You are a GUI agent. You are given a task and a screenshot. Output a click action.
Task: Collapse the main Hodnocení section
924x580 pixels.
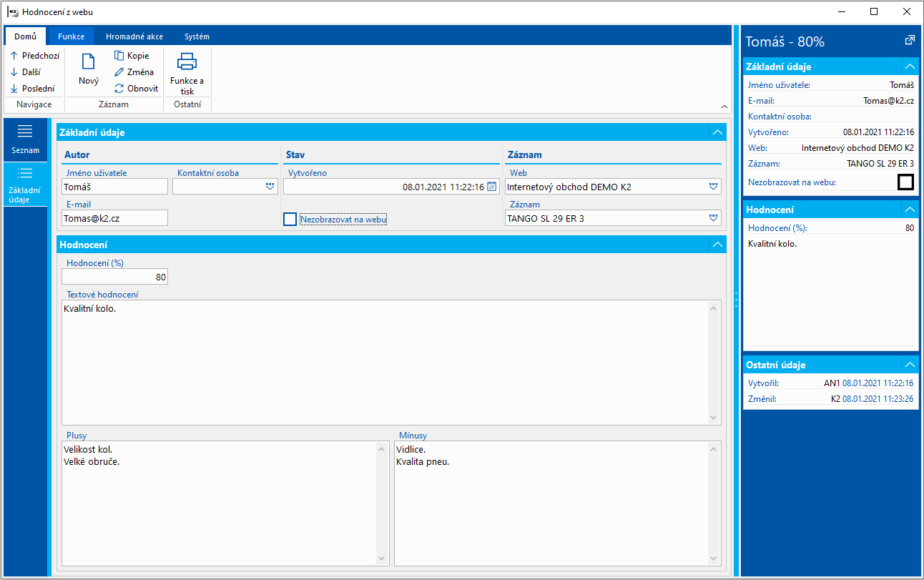click(x=717, y=245)
